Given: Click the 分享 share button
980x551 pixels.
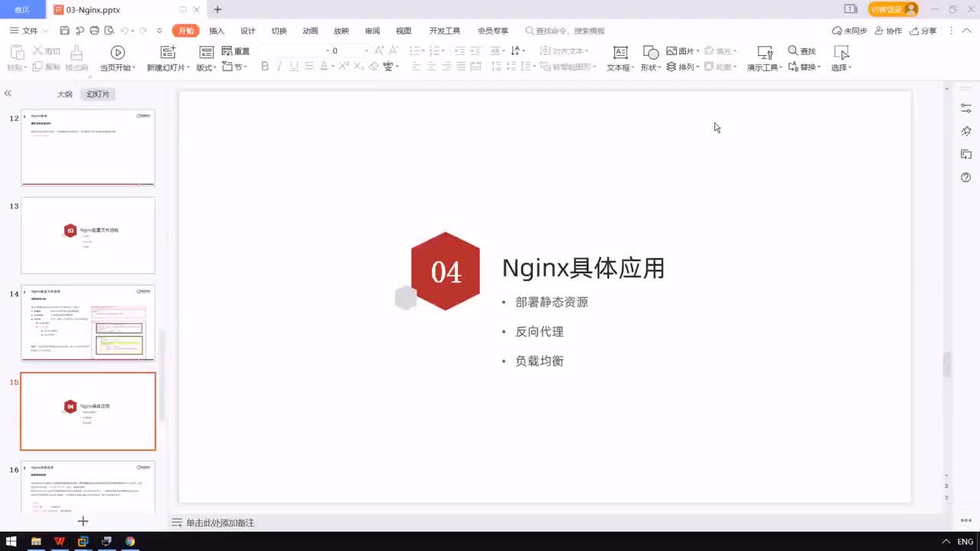Looking at the screenshot, I should tap(923, 31).
